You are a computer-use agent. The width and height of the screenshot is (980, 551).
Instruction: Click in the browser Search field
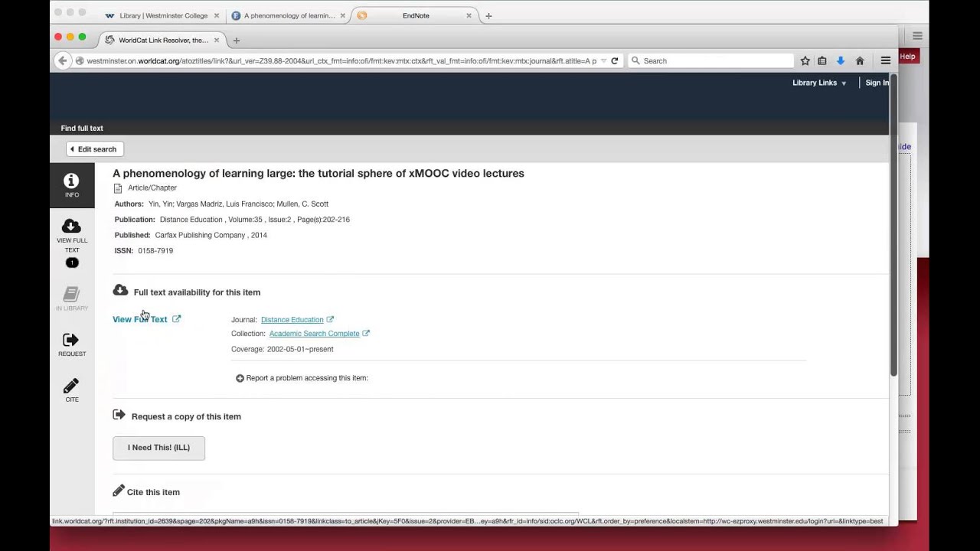click(x=710, y=60)
